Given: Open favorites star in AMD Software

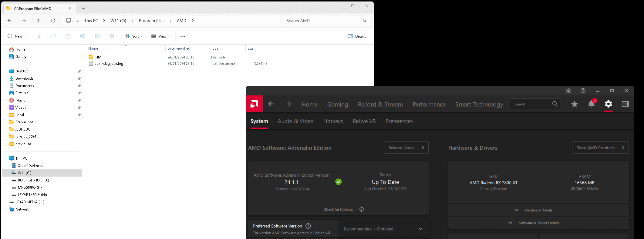Looking at the screenshot, I should (575, 104).
